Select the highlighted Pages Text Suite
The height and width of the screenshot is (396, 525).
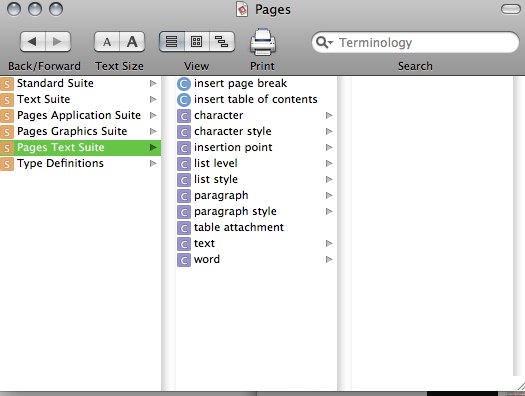pos(80,148)
